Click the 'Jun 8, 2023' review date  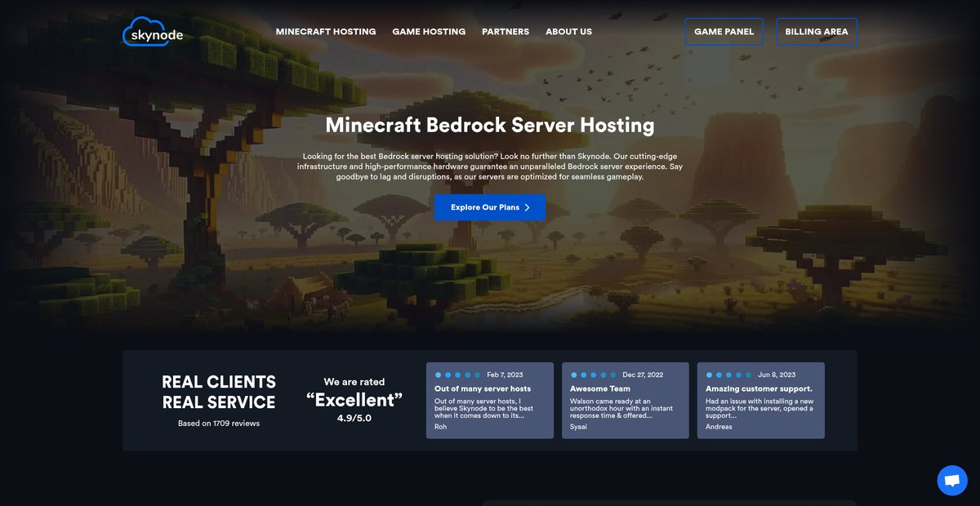pos(777,375)
